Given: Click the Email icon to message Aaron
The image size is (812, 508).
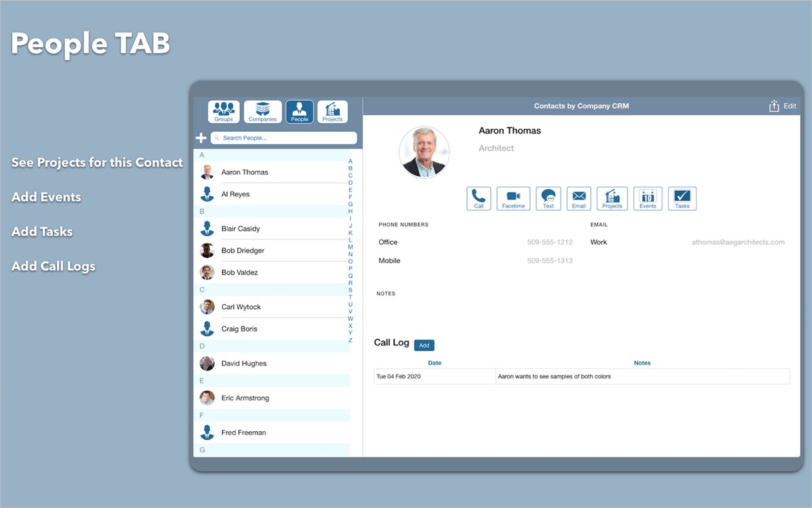Looking at the screenshot, I should (578, 199).
